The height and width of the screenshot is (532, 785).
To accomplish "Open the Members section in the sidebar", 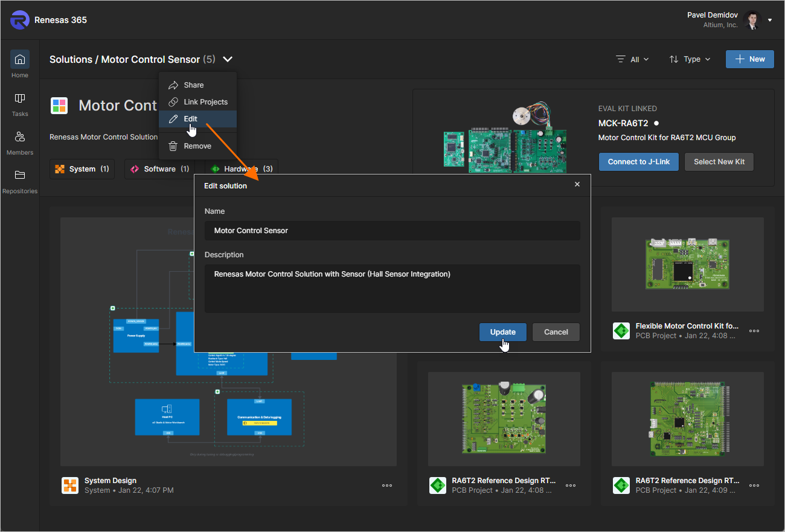I will (20, 142).
